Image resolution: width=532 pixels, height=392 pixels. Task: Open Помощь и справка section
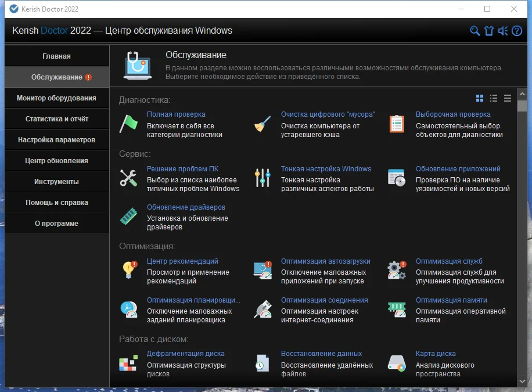tap(57, 203)
